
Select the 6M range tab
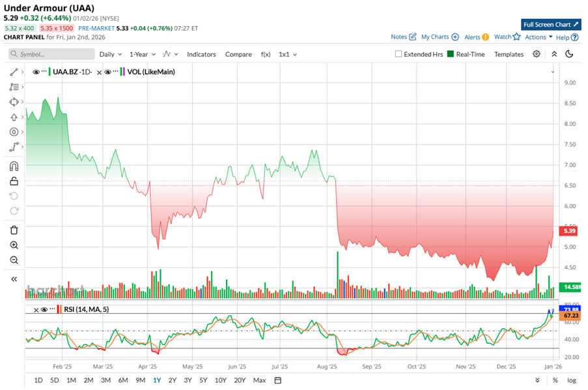tap(123, 380)
